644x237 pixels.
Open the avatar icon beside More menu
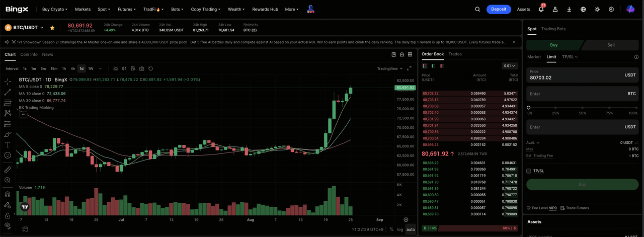(311, 9)
